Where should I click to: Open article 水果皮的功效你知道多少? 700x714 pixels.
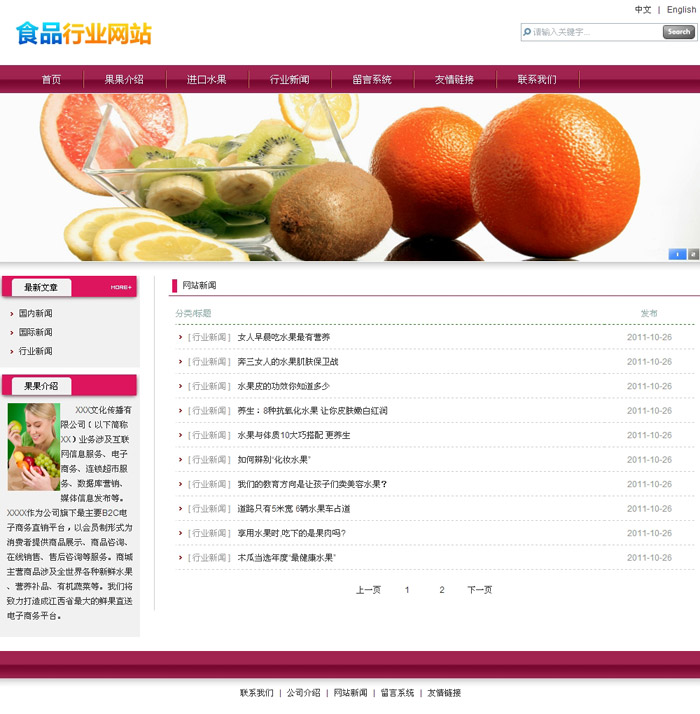(x=284, y=387)
